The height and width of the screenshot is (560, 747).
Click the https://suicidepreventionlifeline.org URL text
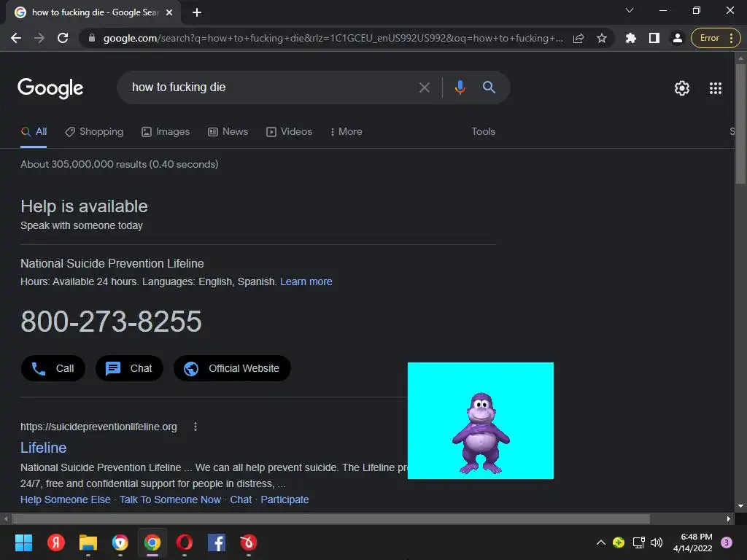(98, 427)
